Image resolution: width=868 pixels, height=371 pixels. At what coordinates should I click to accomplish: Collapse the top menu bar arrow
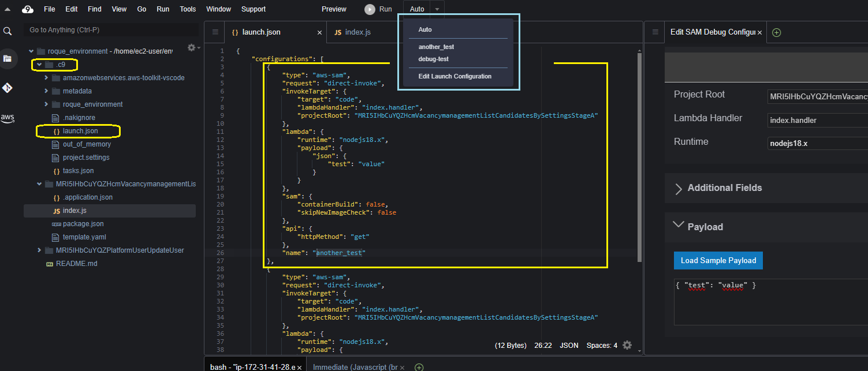click(8, 9)
